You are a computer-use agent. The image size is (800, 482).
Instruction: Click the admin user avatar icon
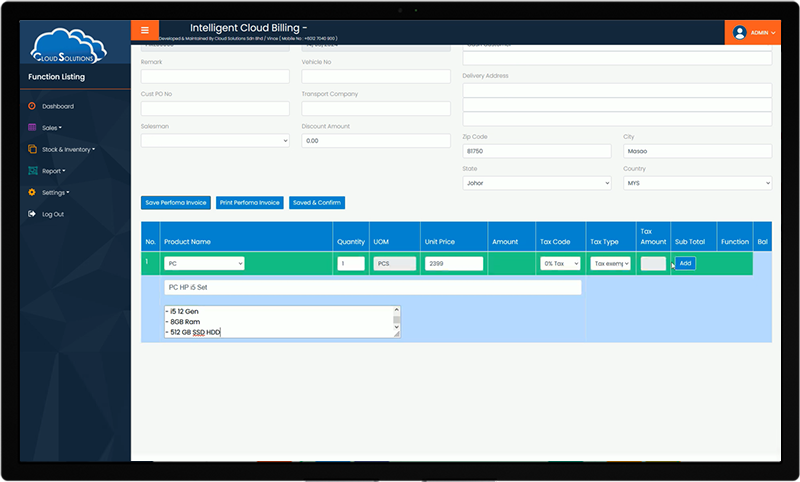point(739,33)
